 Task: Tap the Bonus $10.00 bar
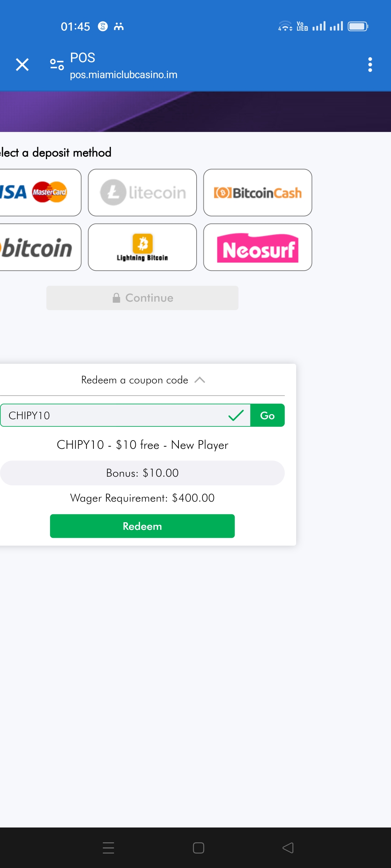pos(142,473)
